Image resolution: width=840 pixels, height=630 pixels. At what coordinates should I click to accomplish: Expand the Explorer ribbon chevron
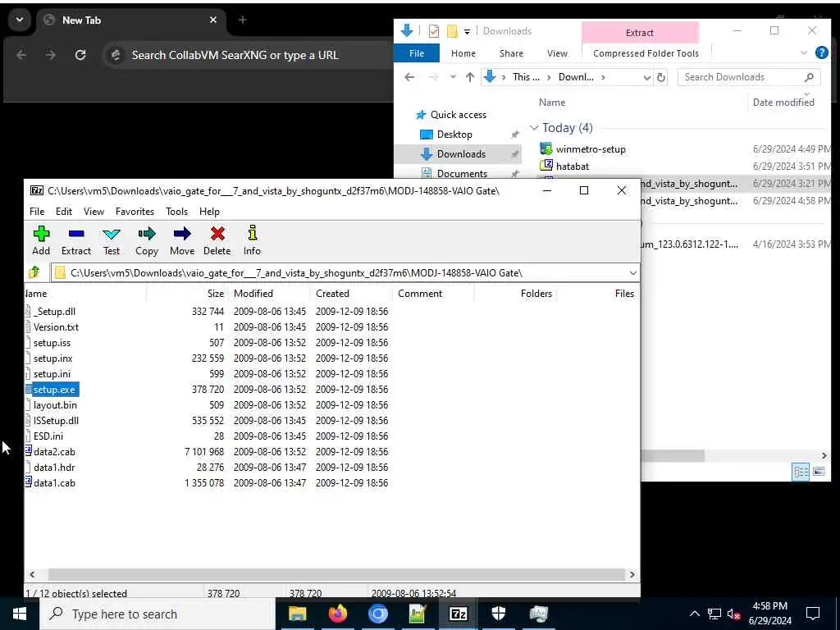pyautogui.click(x=804, y=52)
